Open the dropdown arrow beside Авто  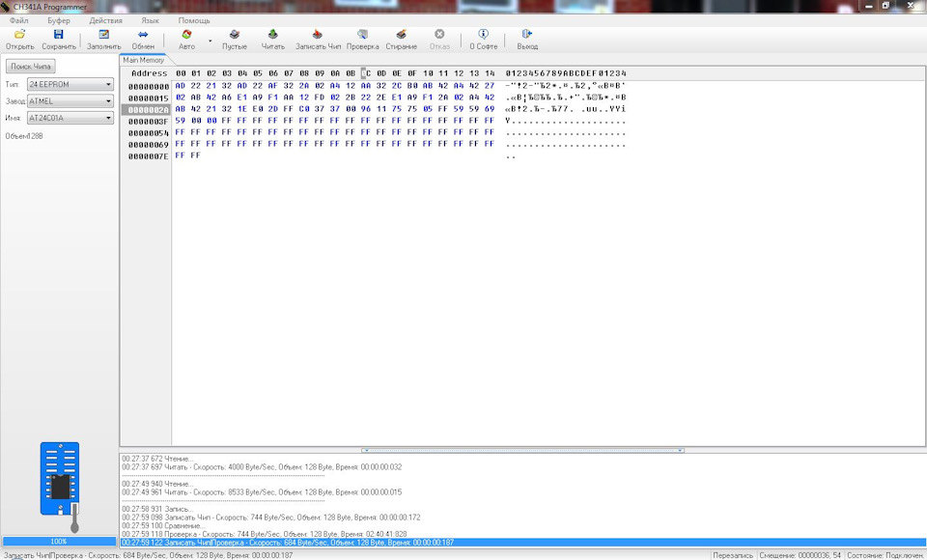(210, 41)
